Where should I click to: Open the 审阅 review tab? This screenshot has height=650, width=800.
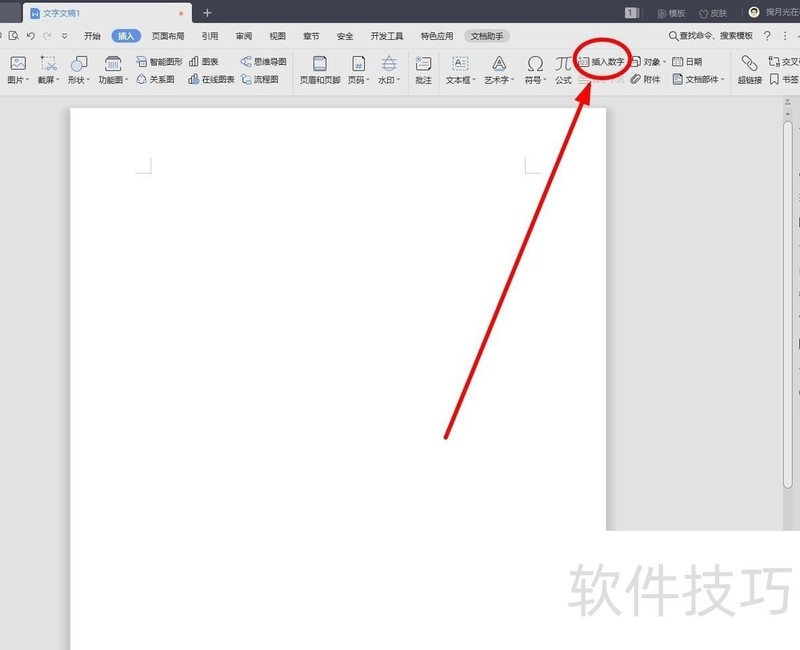[x=243, y=36]
